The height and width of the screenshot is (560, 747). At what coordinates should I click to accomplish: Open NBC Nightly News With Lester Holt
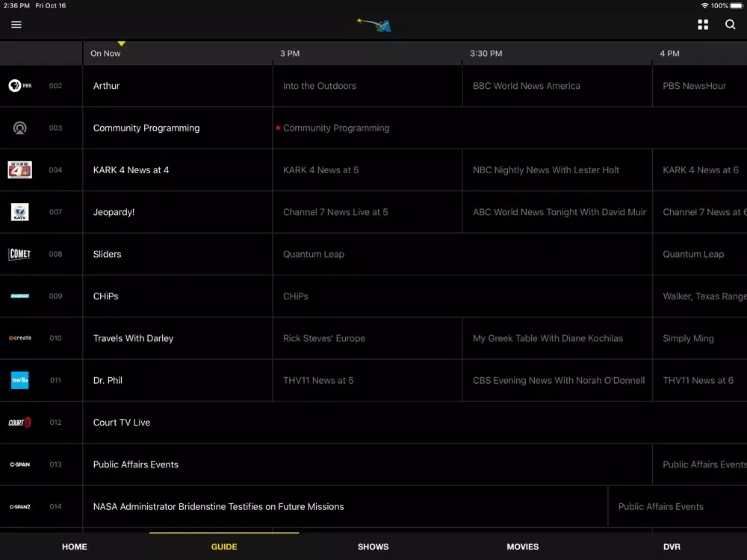(557, 170)
